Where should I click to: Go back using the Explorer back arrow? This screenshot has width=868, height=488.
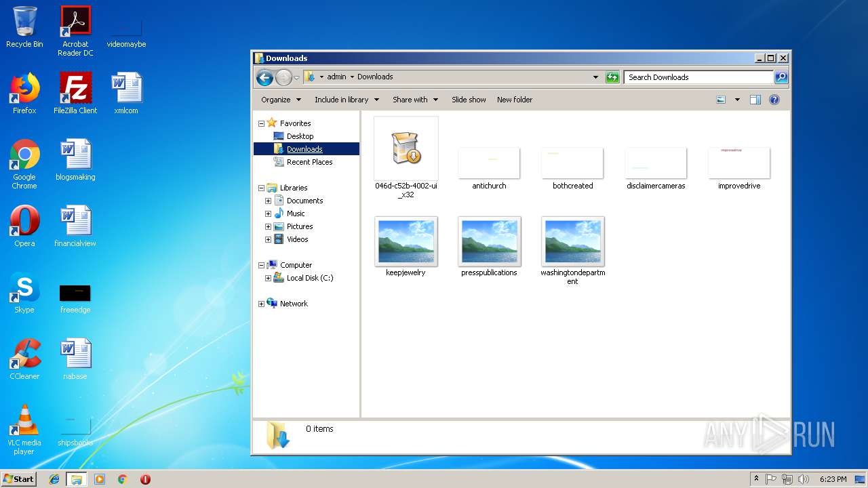click(x=264, y=77)
